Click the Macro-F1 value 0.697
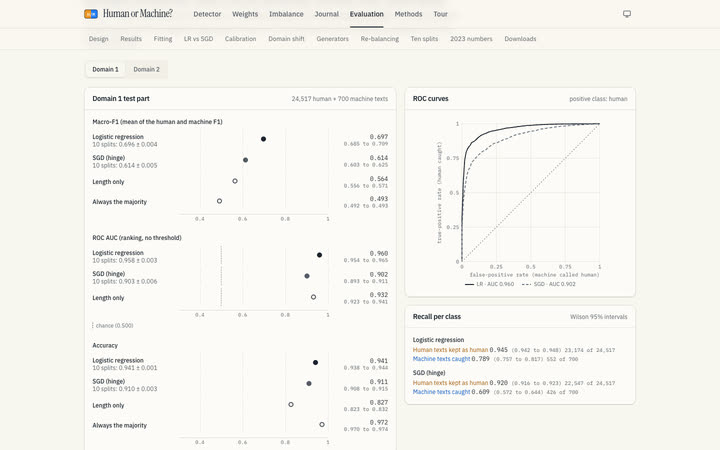Image resolution: width=720 pixels, height=450 pixels. coord(379,137)
